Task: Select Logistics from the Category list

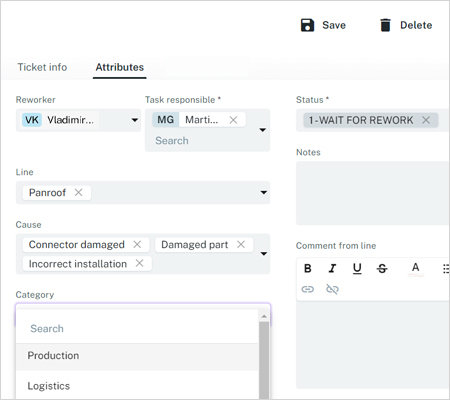Action: pos(137,386)
